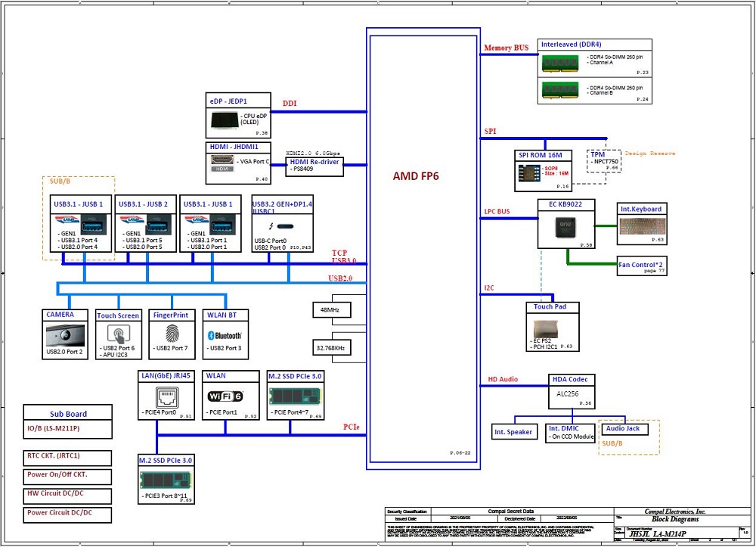The height and width of the screenshot is (547, 756).
Task: Click the USB port image above USB3.1 Port 1
Action: (223, 224)
